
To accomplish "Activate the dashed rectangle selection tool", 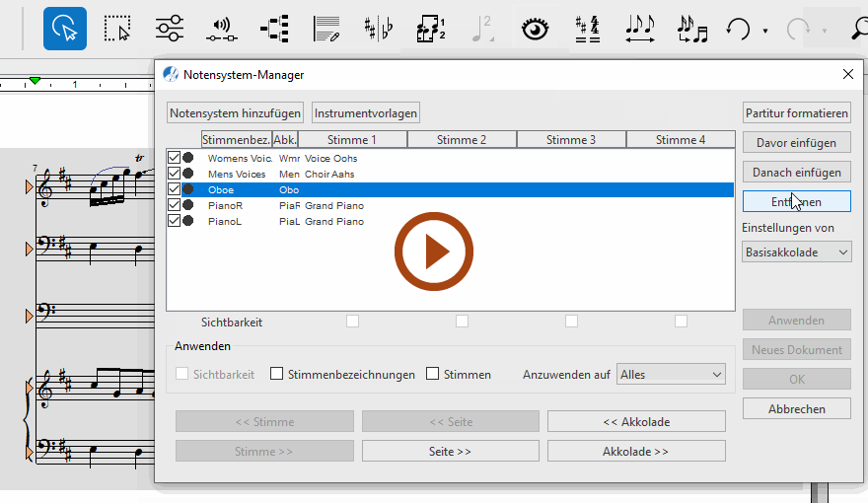I will [117, 29].
